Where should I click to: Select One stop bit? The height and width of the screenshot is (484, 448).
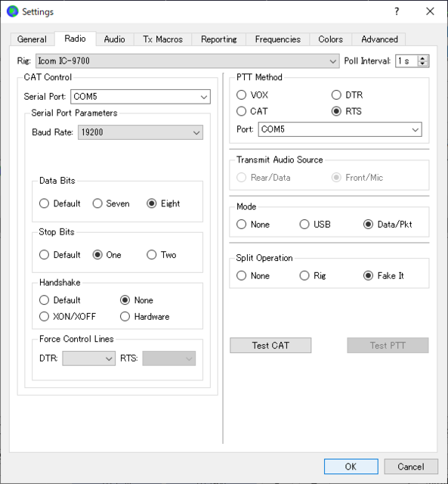point(107,255)
